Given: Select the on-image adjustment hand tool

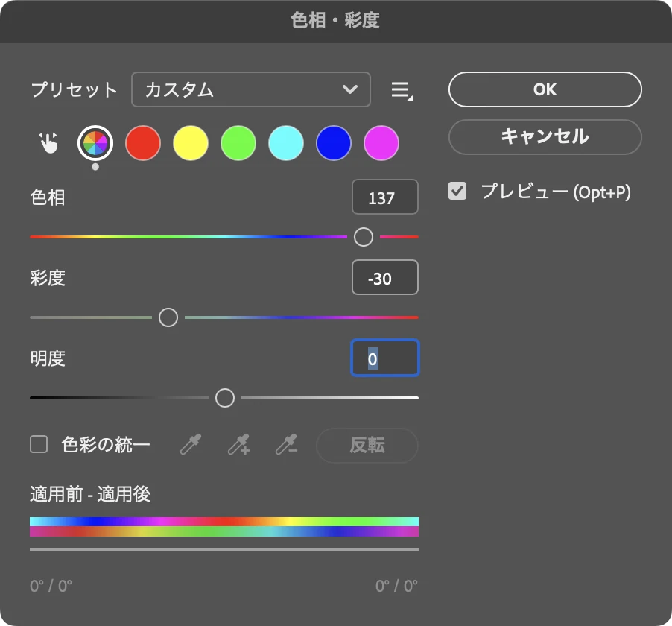Looking at the screenshot, I should [48, 143].
